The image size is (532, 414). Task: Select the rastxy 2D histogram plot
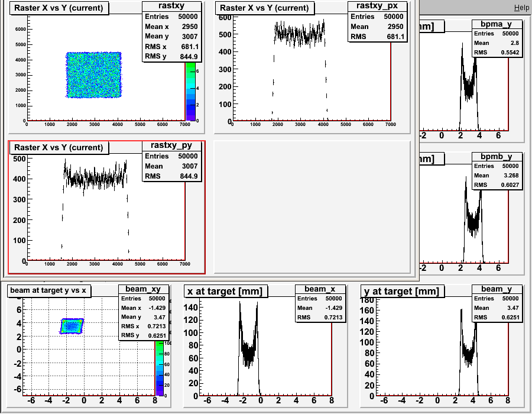[x=93, y=75]
